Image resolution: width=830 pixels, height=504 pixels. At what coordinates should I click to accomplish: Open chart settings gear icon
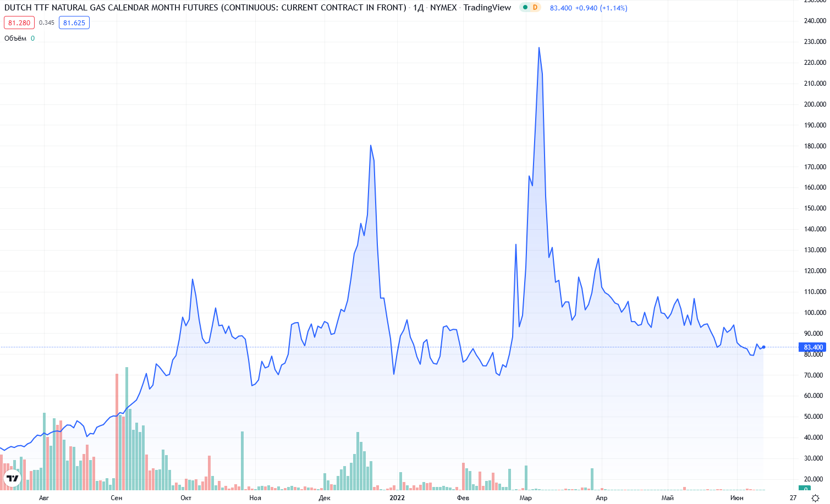click(x=815, y=498)
